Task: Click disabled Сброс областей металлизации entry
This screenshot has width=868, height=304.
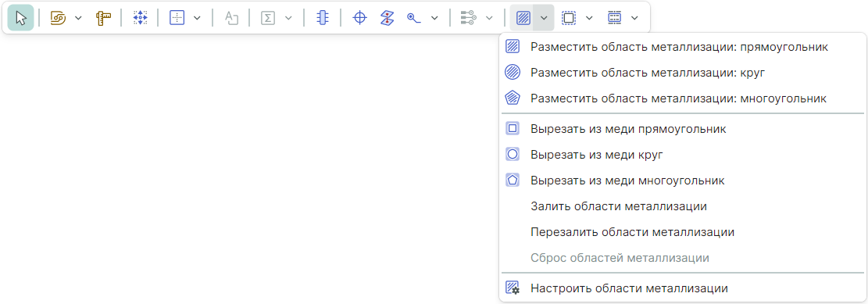Action: coord(682,258)
